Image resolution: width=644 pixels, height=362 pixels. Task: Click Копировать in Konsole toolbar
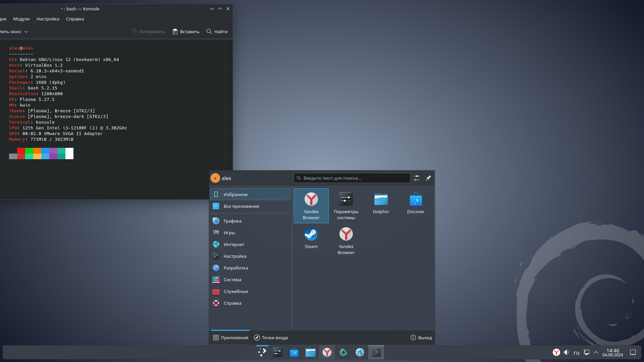(148, 32)
